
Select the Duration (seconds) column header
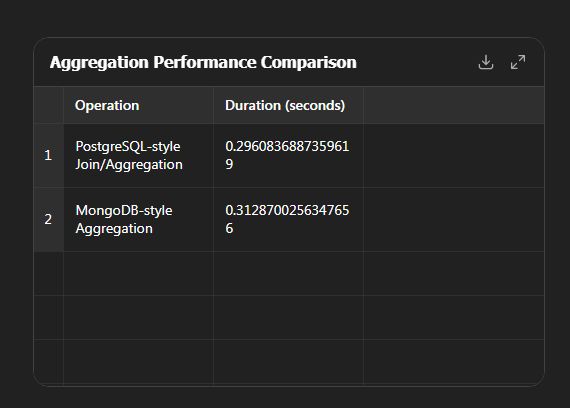pyautogui.click(x=288, y=105)
